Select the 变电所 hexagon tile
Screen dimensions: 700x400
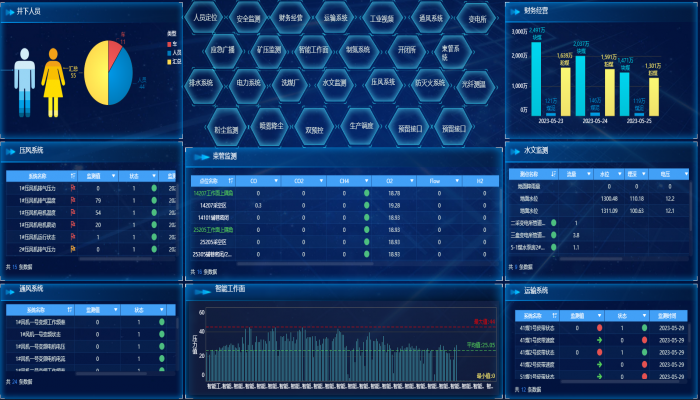pos(478,18)
